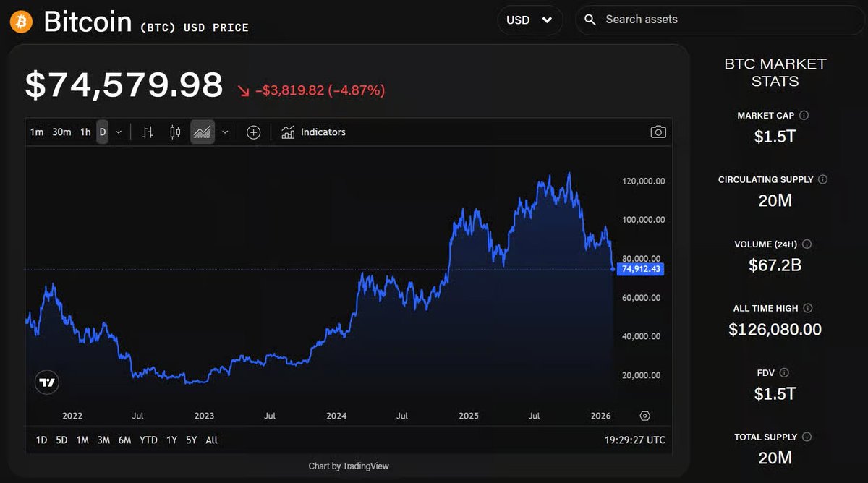
Task: Toggle the D daily interval on
Action: point(102,132)
